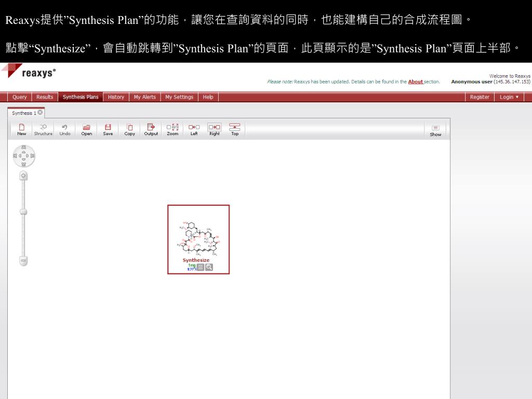
Task: Switch to Synthesis Plans tab
Action: point(81,97)
